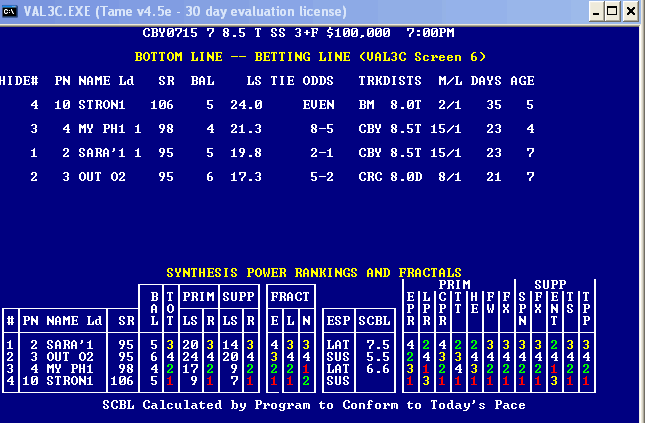Click the HIDE# column header
Image resolution: width=645 pixels, height=423 pixels.
pos(19,81)
